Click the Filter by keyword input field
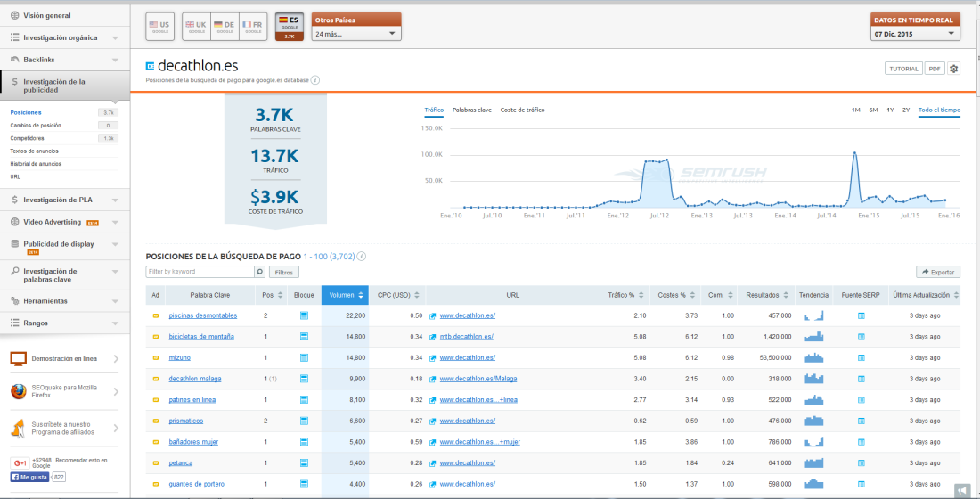980x499 pixels. [x=200, y=272]
